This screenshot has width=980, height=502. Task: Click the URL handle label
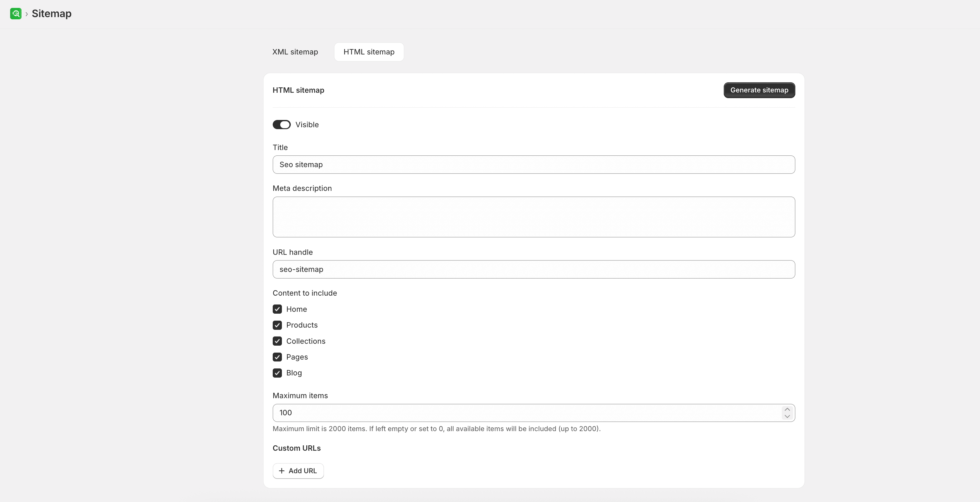point(293,252)
